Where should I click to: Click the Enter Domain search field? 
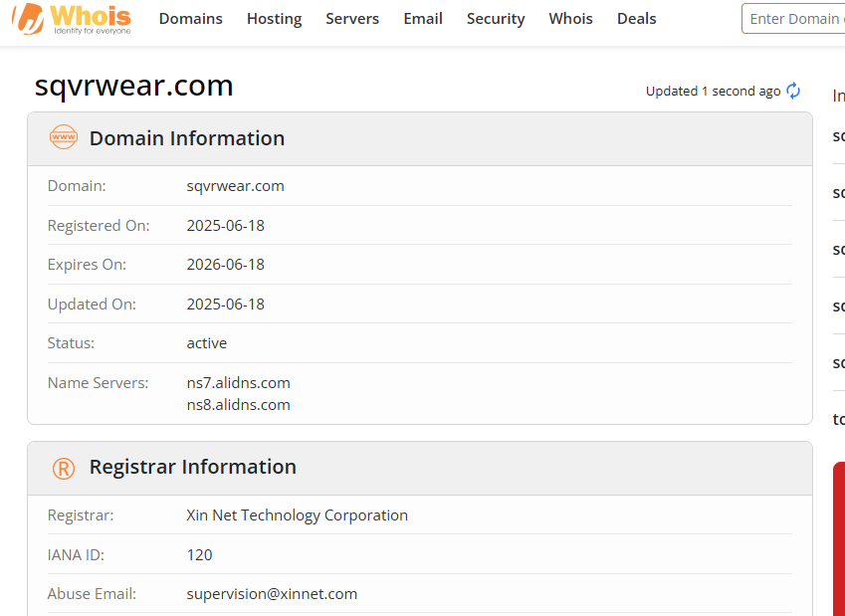pos(793,19)
